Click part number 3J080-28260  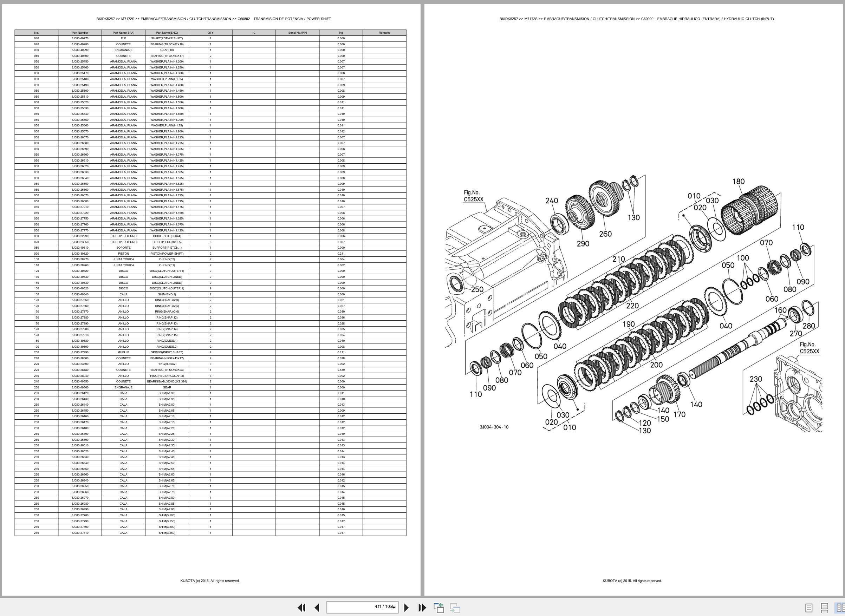(x=80, y=265)
